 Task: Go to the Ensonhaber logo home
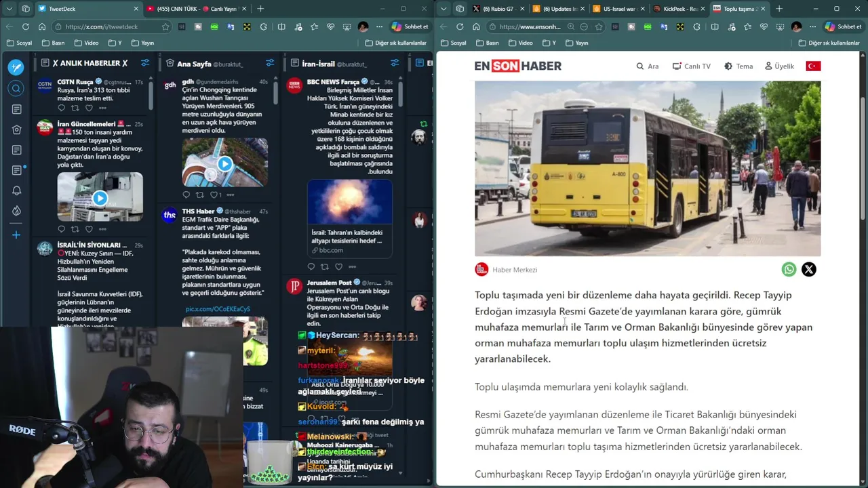pyautogui.click(x=518, y=66)
